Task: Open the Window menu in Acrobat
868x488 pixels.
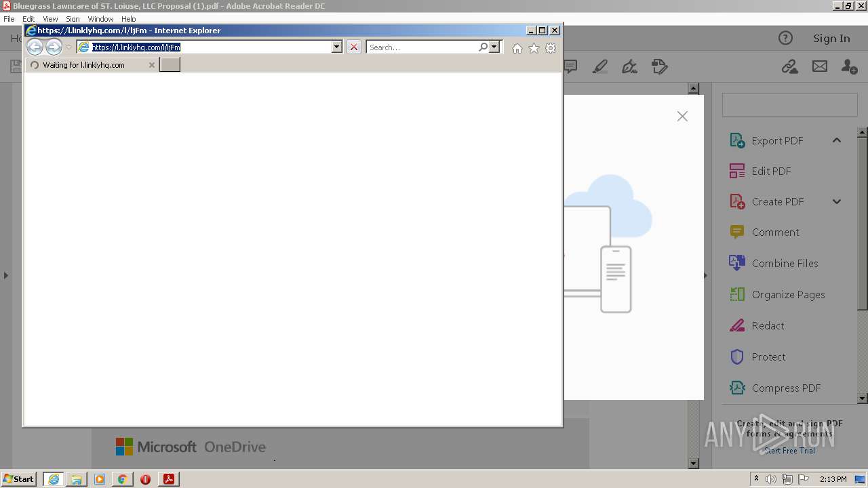Action: click(100, 19)
